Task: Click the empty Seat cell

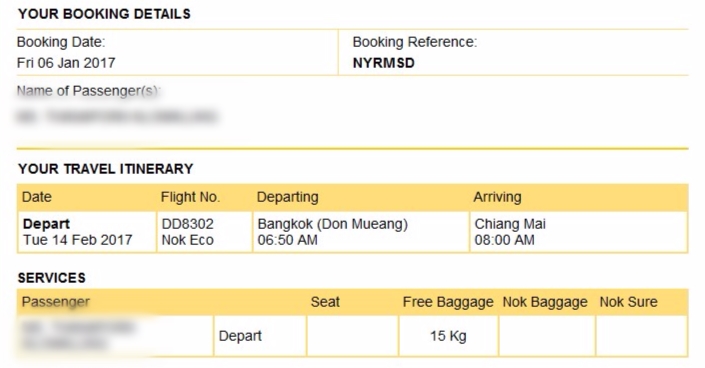Action: click(352, 336)
